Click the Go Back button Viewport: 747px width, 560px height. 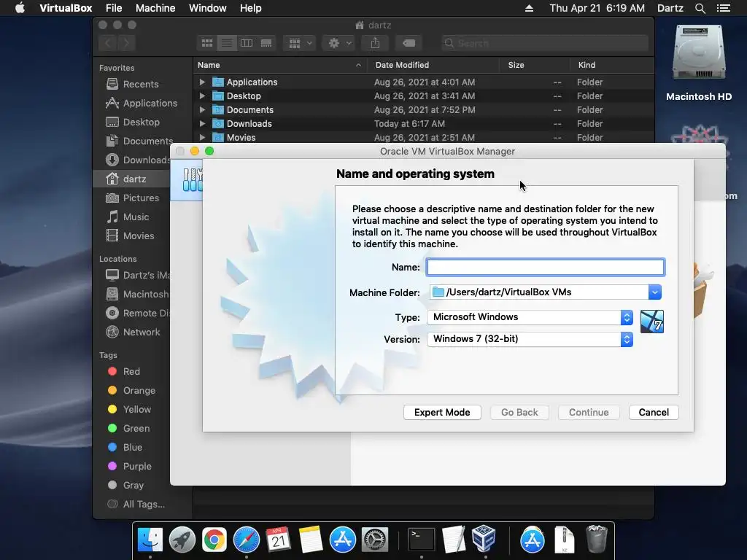pos(519,413)
